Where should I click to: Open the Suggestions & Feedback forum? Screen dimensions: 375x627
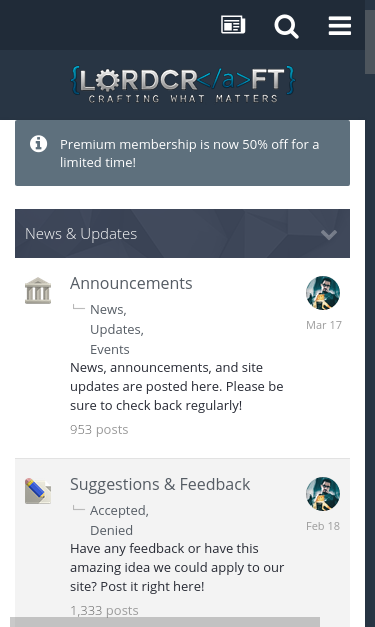click(160, 485)
